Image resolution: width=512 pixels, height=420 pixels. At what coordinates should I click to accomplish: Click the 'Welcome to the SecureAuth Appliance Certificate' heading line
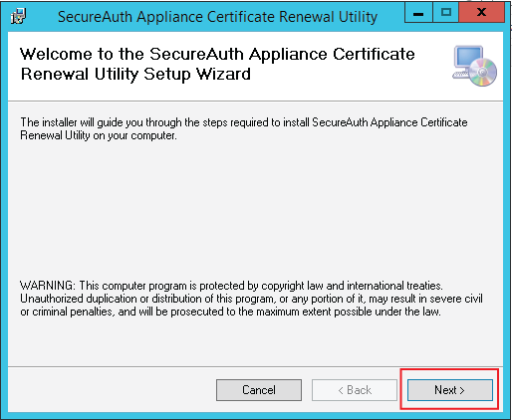217,54
